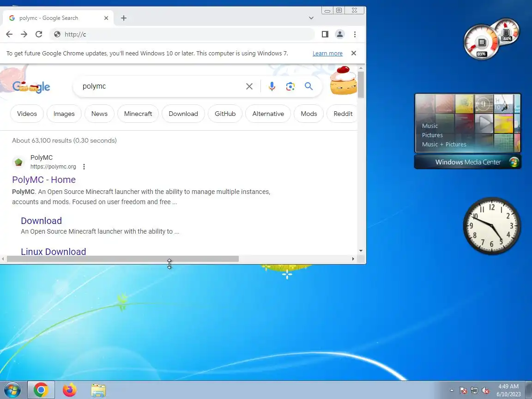Open Windows Explorer from the taskbar
The image size is (532, 399).
click(98, 390)
